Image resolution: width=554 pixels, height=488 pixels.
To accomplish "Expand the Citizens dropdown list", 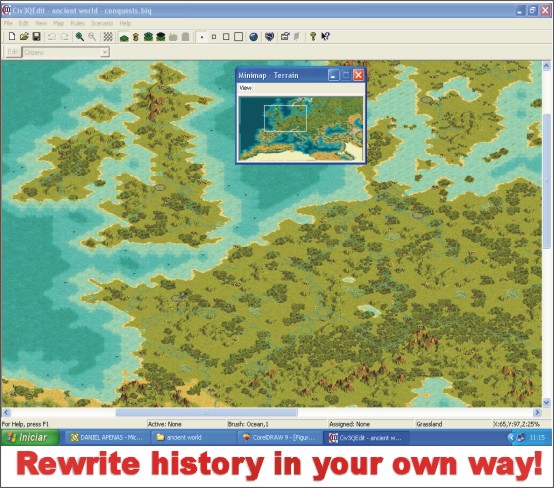I will pyautogui.click(x=105, y=53).
